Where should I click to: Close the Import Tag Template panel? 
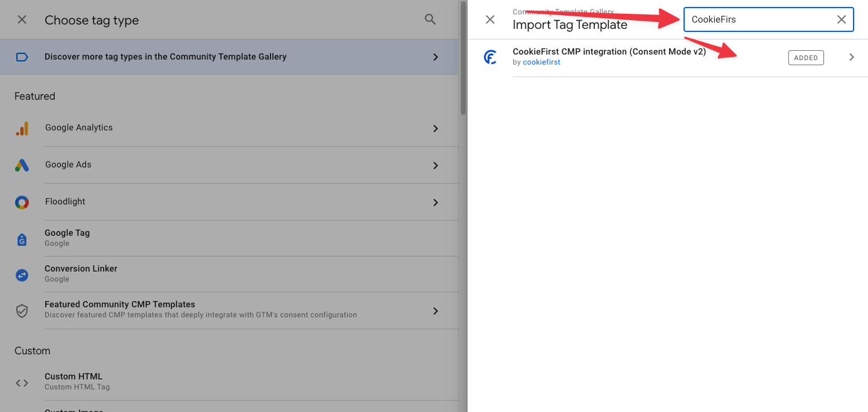[x=490, y=19]
